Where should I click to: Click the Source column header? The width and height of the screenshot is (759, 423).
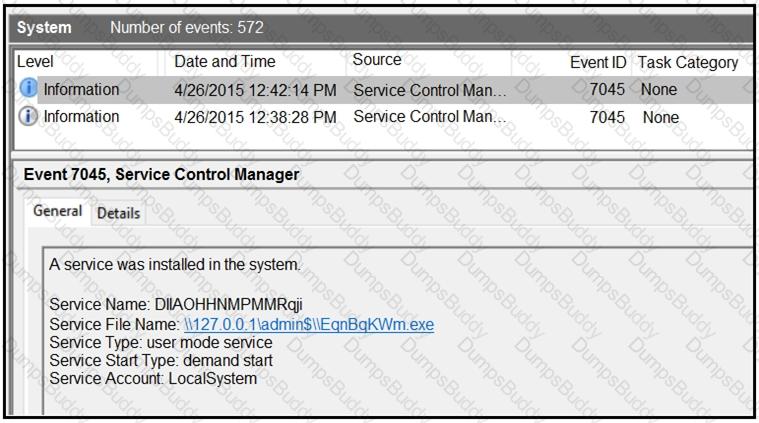click(377, 61)
